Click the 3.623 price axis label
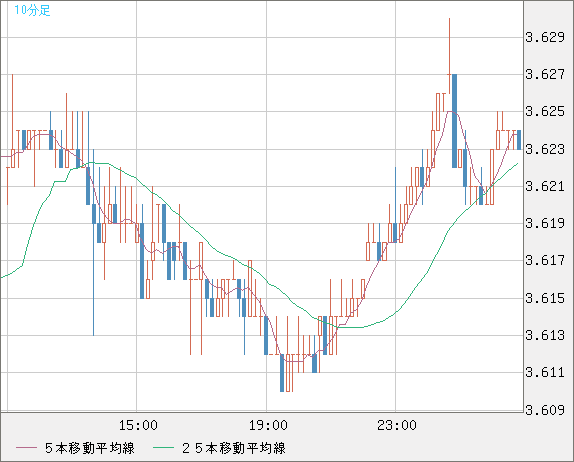Viewport: 574px width, 462px height. pyautogui.click(x=545, y=149)
